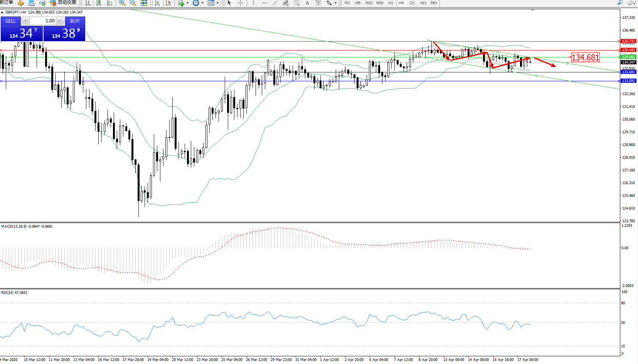This screenshot has width=638, height=364.
Task: Open the Templates dropdown arrow
Action: tap(218, 3)
